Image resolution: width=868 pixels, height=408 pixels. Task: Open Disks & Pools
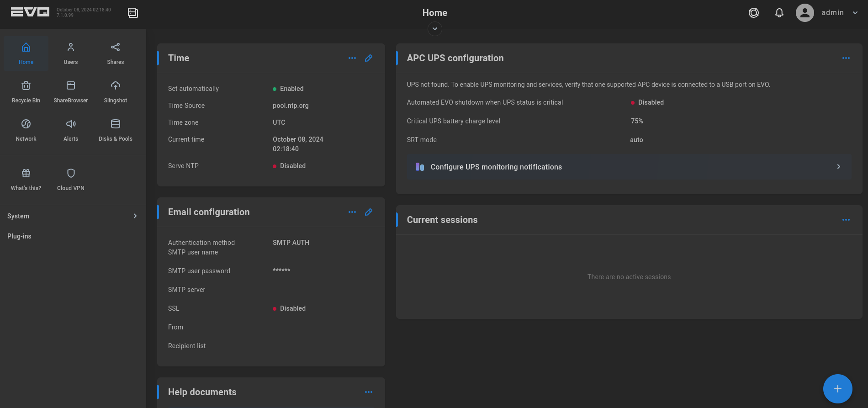[116, 130]
